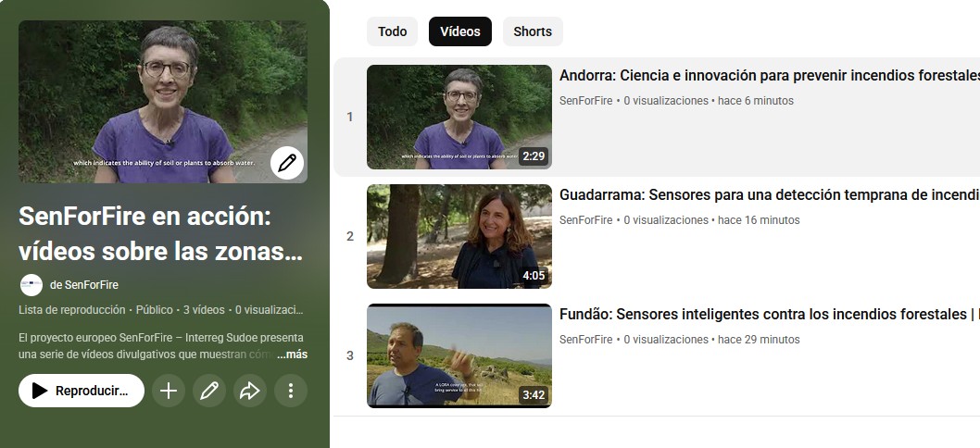Visit 'de SenForFire' channel link
980x448 pixels.
coord(83,285)
